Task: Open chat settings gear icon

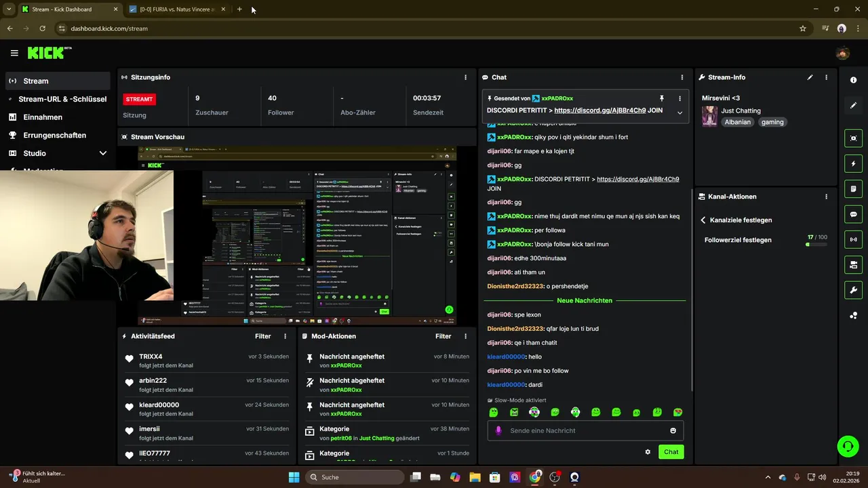Action: point(648,452)
